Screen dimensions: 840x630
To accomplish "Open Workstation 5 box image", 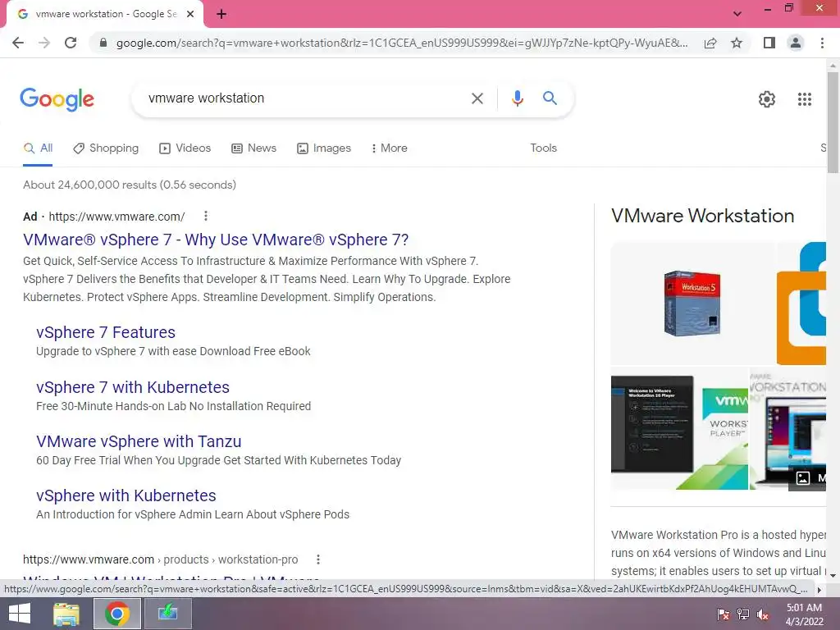I will pyautogui.click(x=692, y=304).
